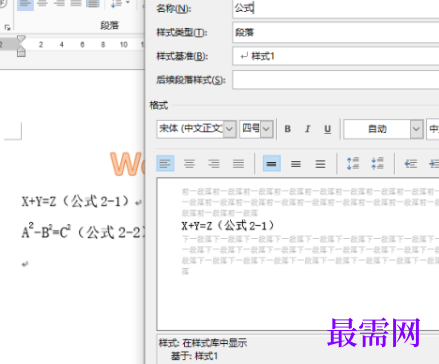Click the 名称(N): label
The height and width of the screenshot is (364, 439).
click(x=174, y=9)
